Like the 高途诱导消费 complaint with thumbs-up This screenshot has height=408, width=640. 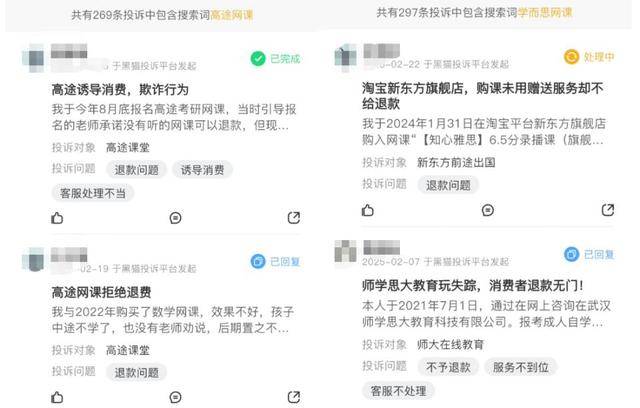pos(57,218)
